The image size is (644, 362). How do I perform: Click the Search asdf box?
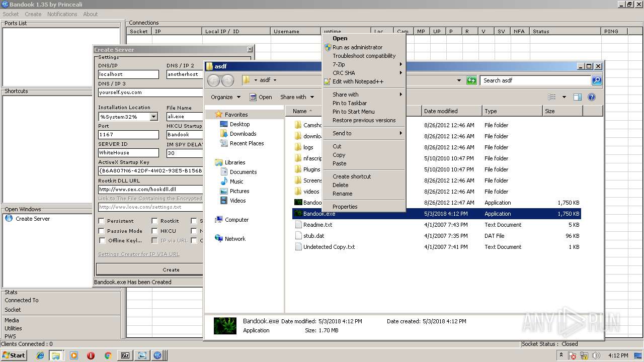tap(535, 80)
